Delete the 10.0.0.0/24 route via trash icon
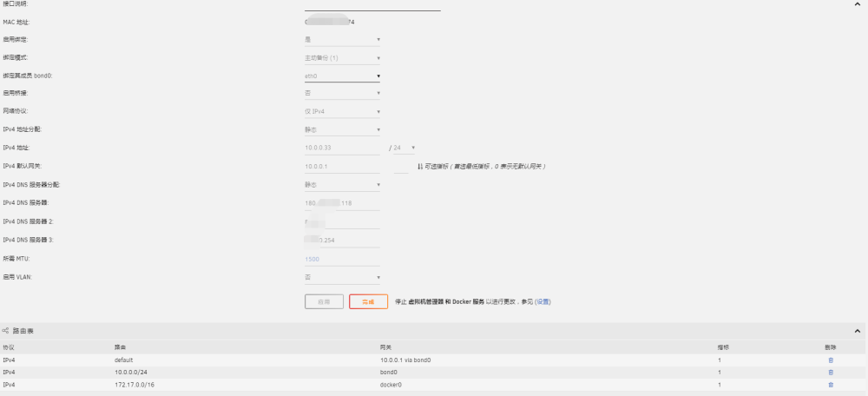This screenshot has width=868, height=396. point(831,373)
